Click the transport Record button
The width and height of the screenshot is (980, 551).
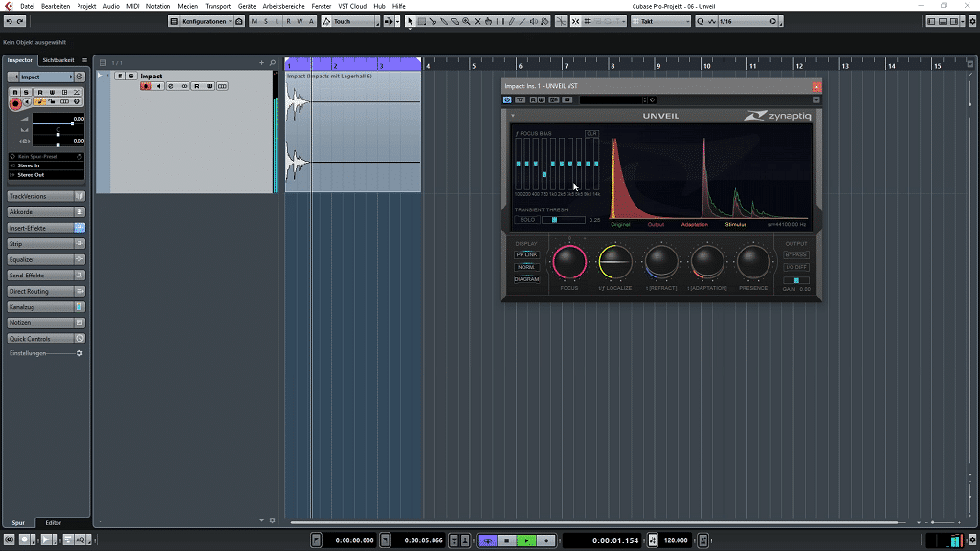coord(546,540)
